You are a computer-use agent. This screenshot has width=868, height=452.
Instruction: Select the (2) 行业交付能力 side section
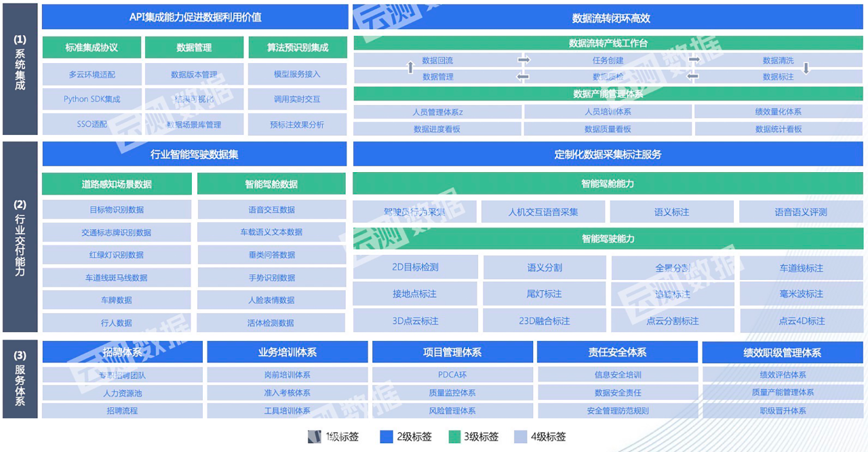pos(20,237)
